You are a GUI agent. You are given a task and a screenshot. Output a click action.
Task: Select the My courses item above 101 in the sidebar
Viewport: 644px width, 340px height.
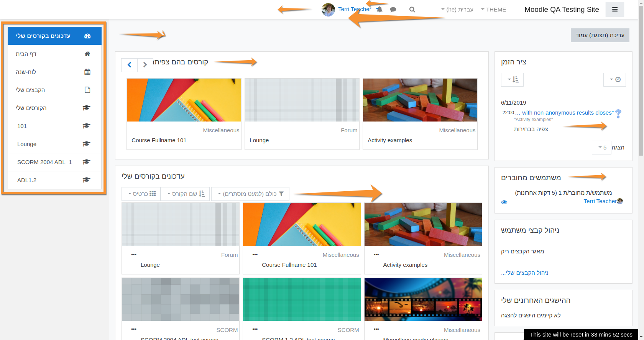54,108
